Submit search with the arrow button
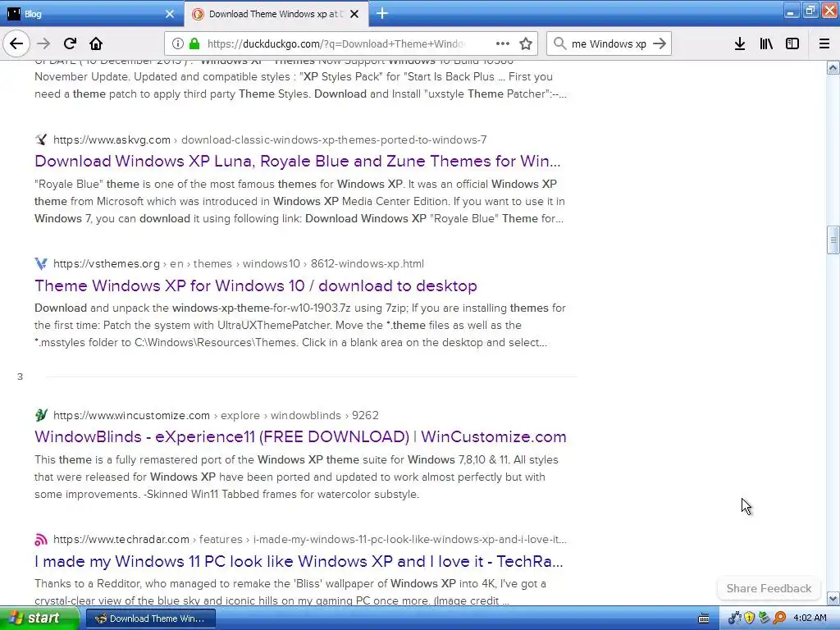840x630 pixels. point(660,43)
